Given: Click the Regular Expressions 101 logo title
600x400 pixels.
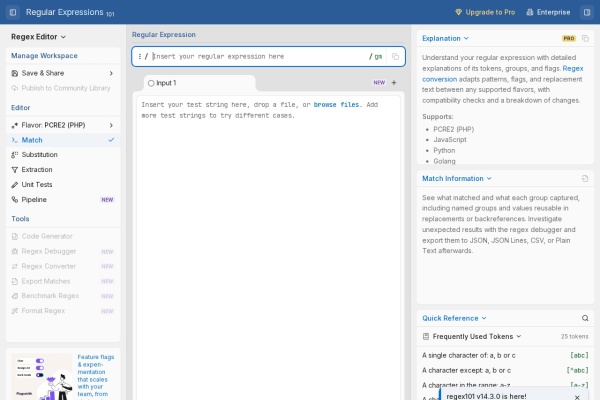Looking at the screenshot, I should coord(70,12).
